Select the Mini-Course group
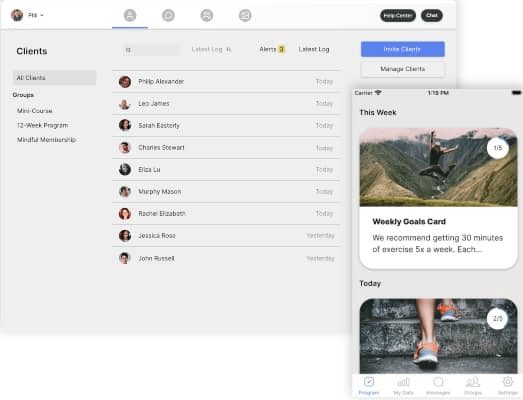 (x=35, y=111)
